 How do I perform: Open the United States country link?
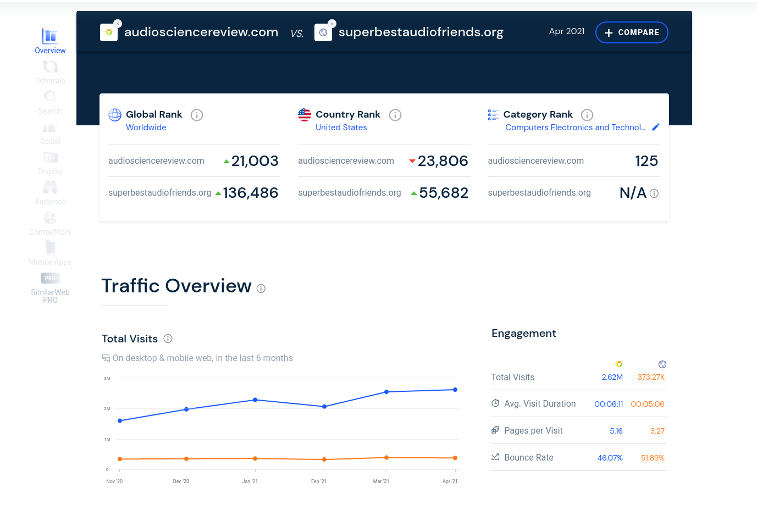[341, 128]
